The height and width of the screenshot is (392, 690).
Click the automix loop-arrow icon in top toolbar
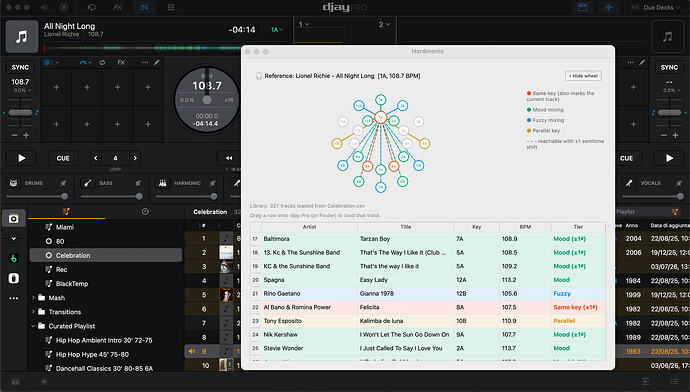point(92,7)
